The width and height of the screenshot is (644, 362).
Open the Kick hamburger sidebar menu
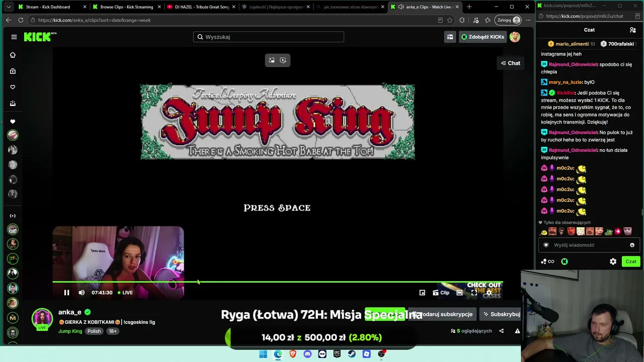14,37
